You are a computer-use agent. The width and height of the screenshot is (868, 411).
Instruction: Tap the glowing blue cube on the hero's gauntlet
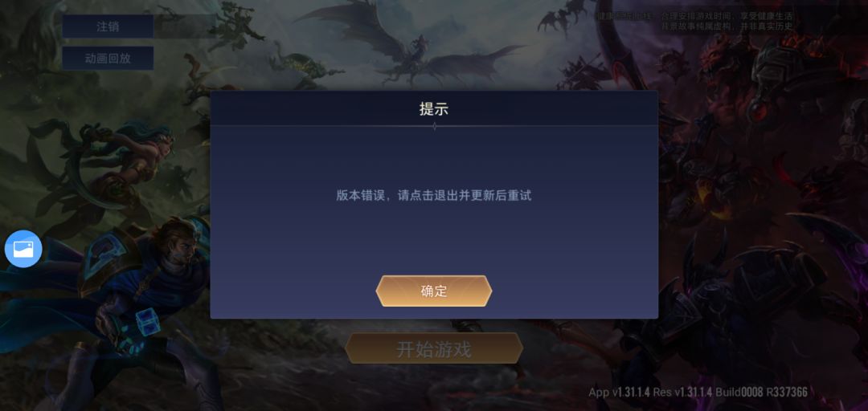(x=148, y=323)
